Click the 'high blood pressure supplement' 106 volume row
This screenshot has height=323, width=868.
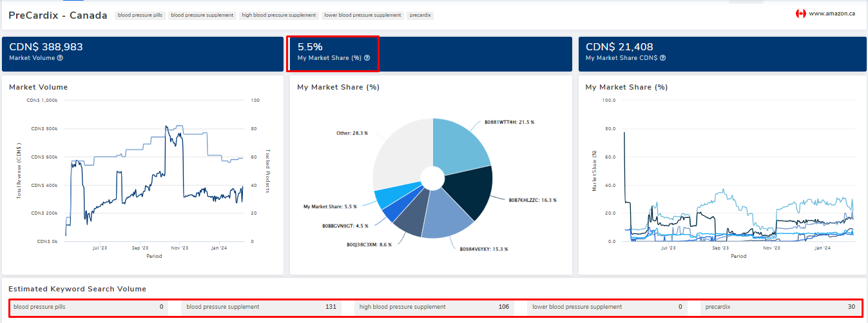(434, 307)
